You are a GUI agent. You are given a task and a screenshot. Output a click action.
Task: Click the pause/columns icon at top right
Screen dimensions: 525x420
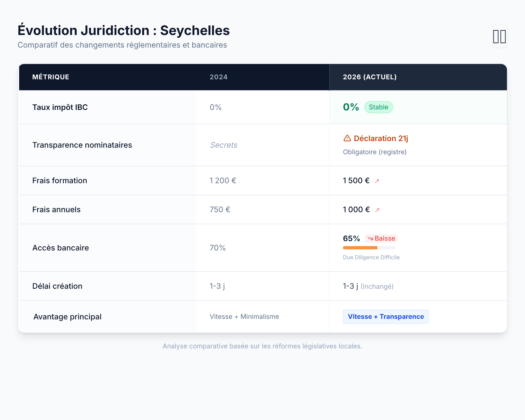[x=500, y=37]
